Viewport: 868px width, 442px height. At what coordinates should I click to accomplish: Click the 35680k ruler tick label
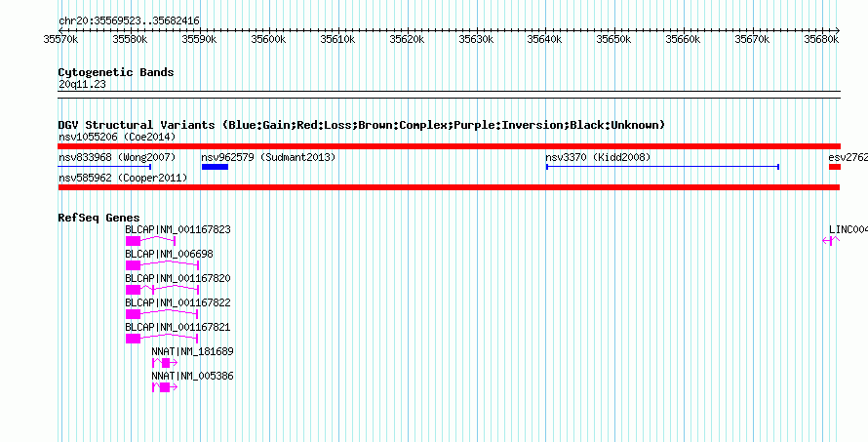pos(821,39)
